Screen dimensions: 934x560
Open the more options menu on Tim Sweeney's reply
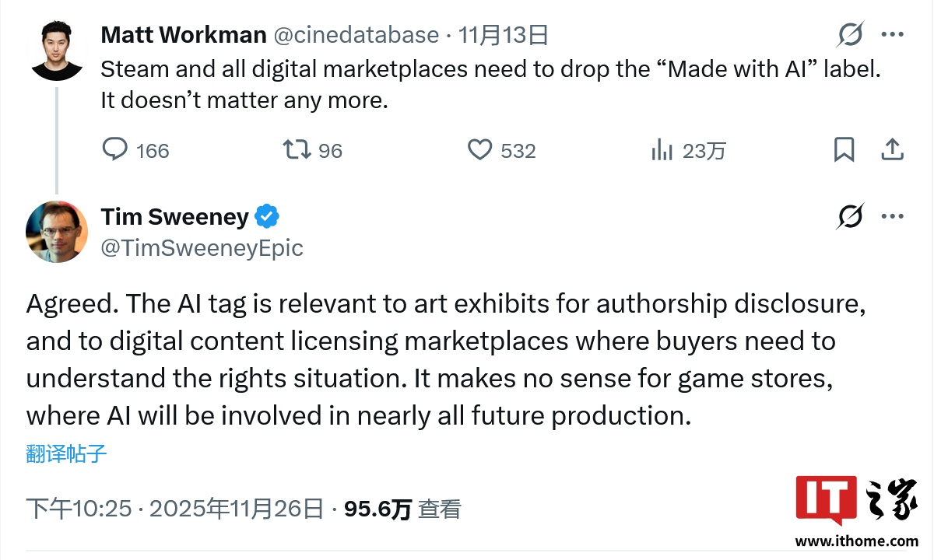[892, 217]
